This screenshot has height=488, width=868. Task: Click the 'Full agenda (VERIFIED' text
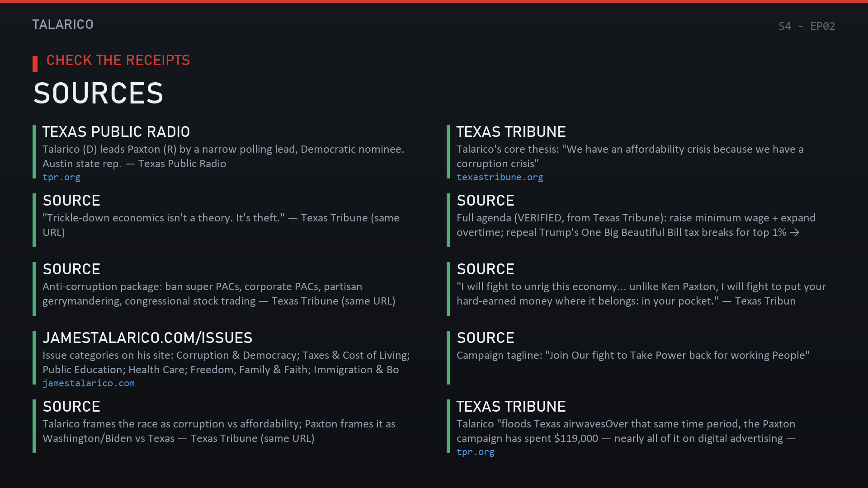pyautogui.click(x=636, y=225)
